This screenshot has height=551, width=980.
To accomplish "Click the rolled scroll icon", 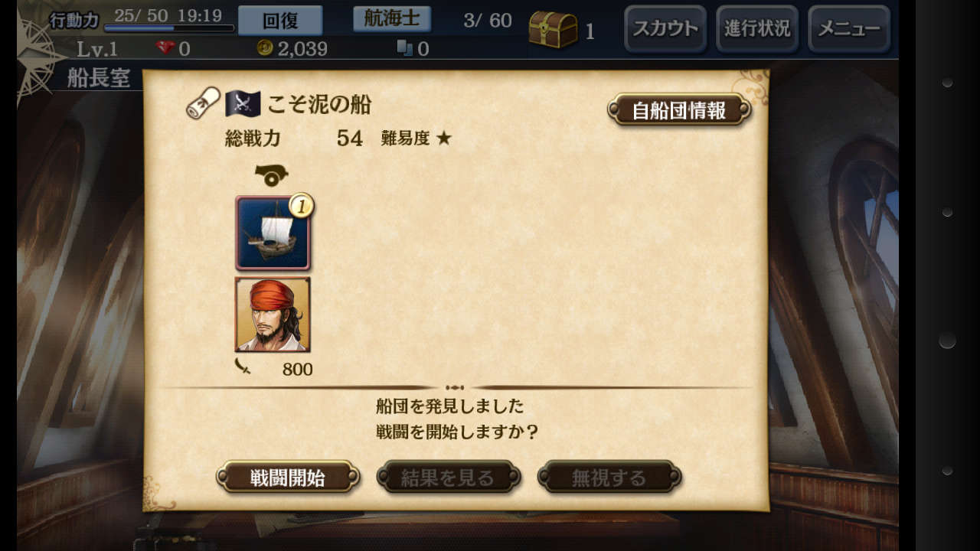I will (x=203, y=103).
